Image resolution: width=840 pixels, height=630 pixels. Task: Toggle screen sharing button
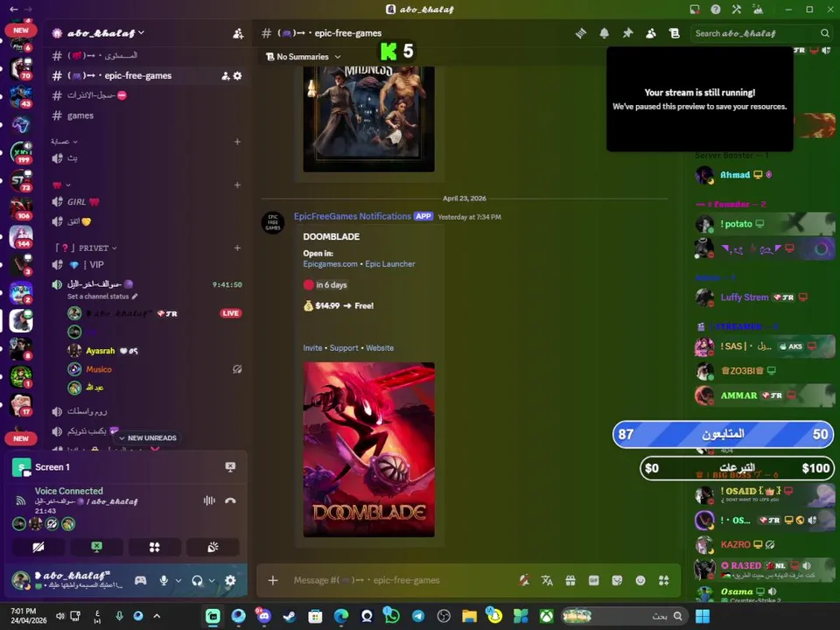[x=96, y=547]
